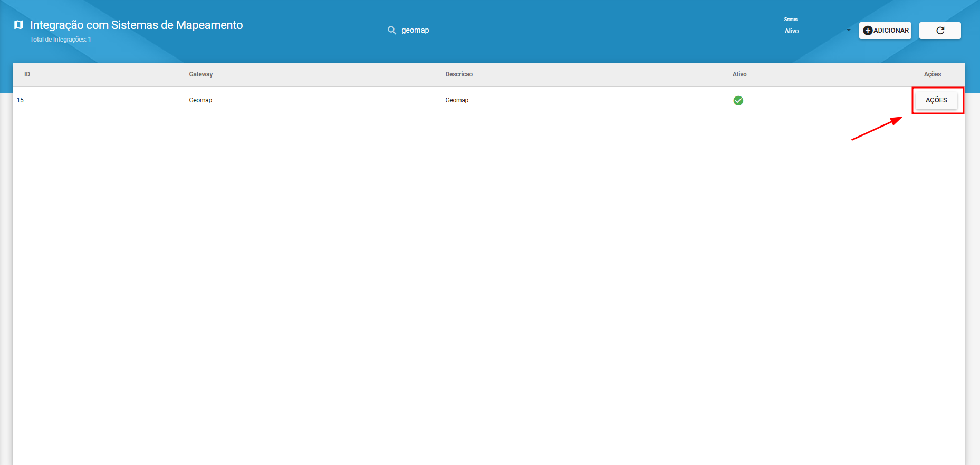
Task: Sort by Gateway column header
Action: click(201, 74)
